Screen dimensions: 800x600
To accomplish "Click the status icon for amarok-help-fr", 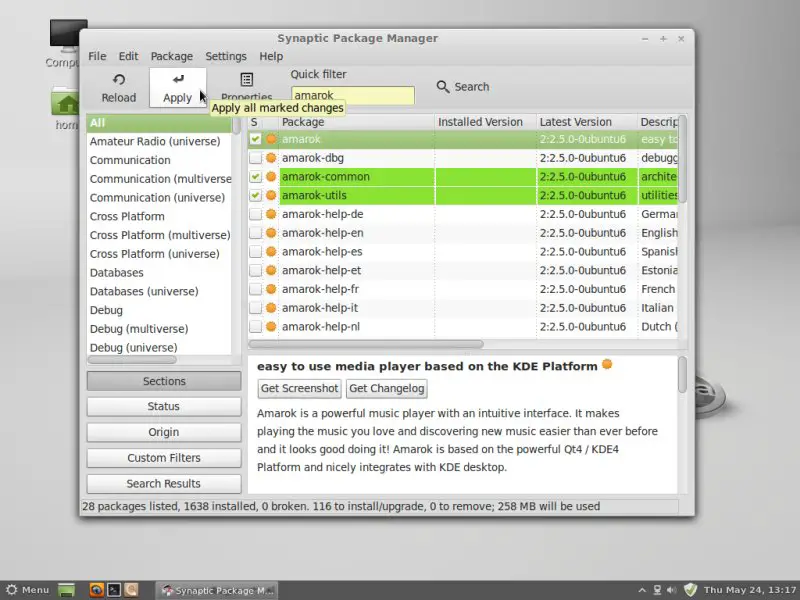I will click(x=271, y=289).
